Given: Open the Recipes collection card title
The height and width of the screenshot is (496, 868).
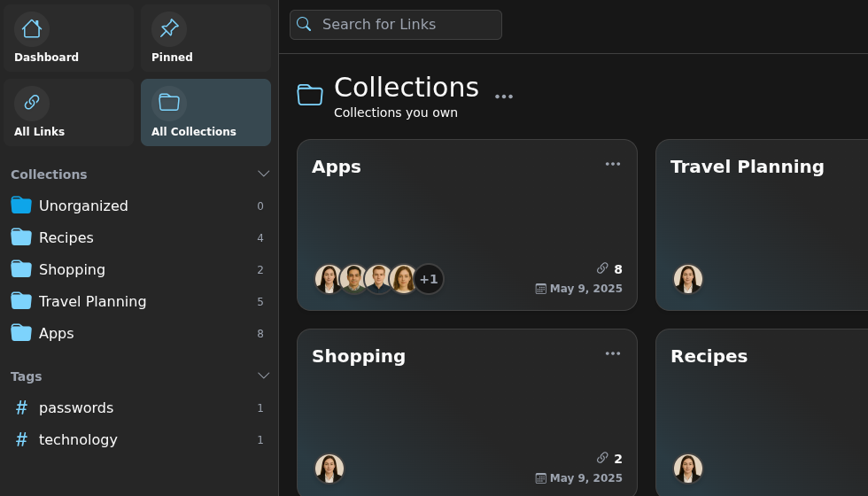Looking at the screenshot, I should tap(709, 356).
